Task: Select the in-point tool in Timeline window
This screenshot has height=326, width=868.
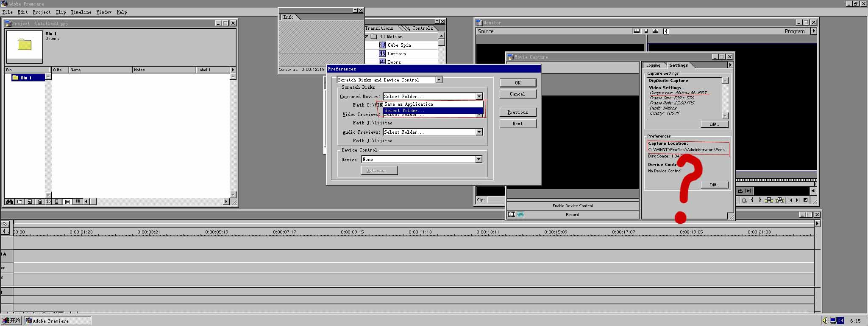Action: coord(4,231)
